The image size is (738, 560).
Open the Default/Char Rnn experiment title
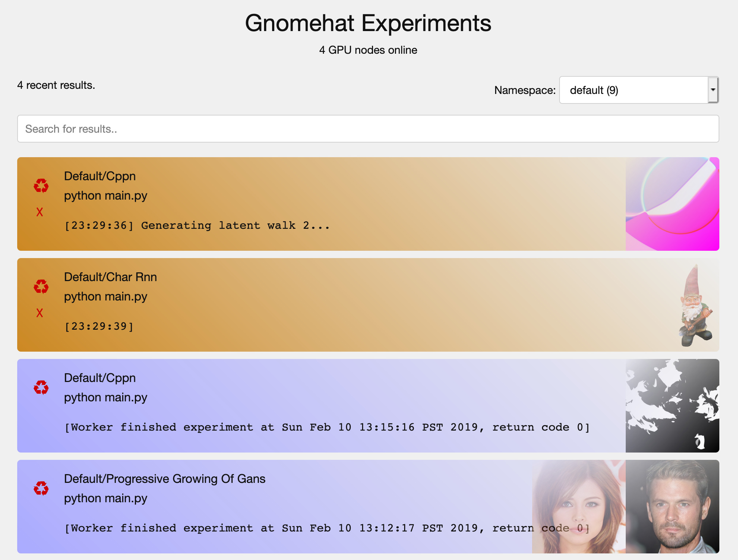coord(110,277)
